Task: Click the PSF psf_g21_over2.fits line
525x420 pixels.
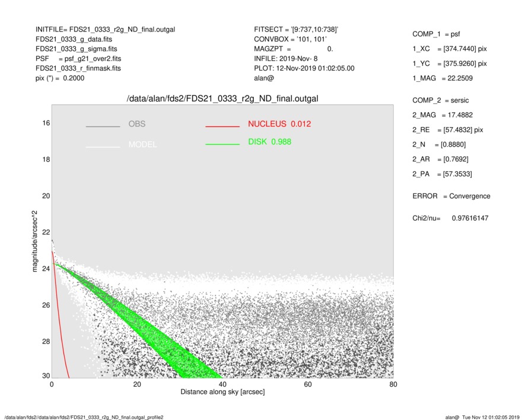Action: coord(78,59)
